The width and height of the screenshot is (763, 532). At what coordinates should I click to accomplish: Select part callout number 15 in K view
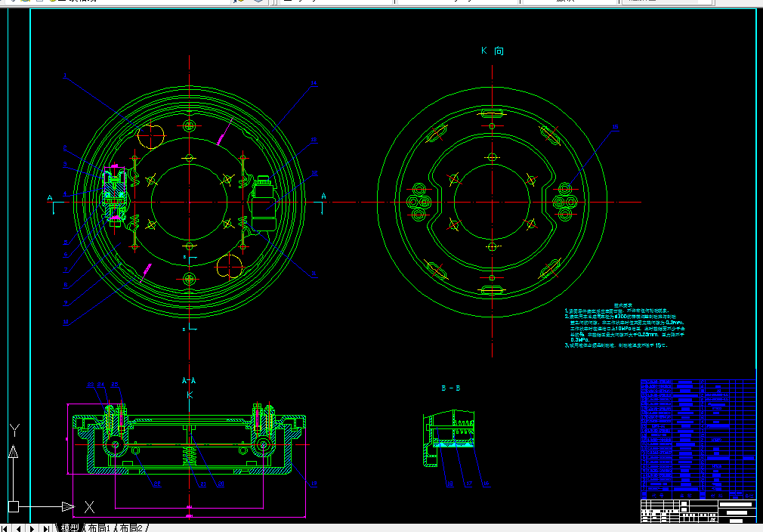pyautogui.click(x=615, y=126)
